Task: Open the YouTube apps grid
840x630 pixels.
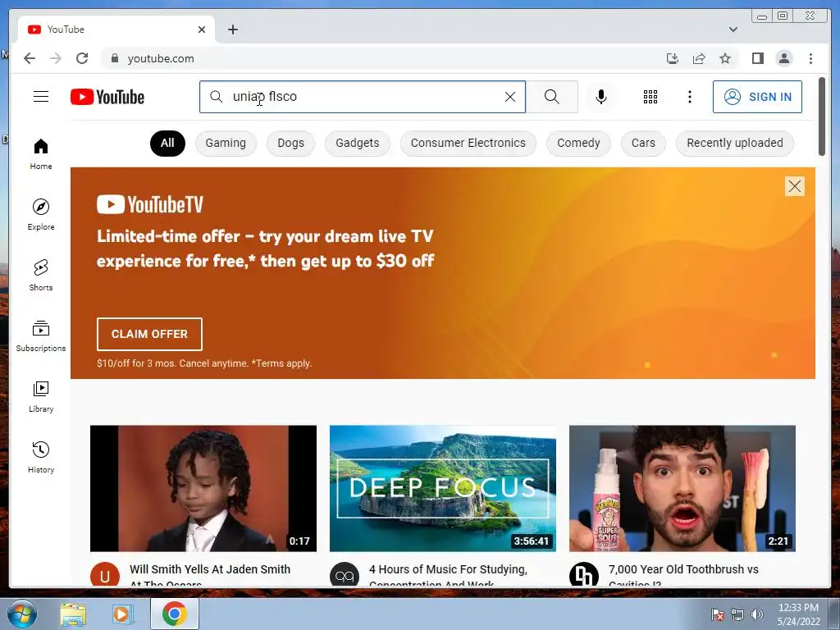Action: coord(651,97)
